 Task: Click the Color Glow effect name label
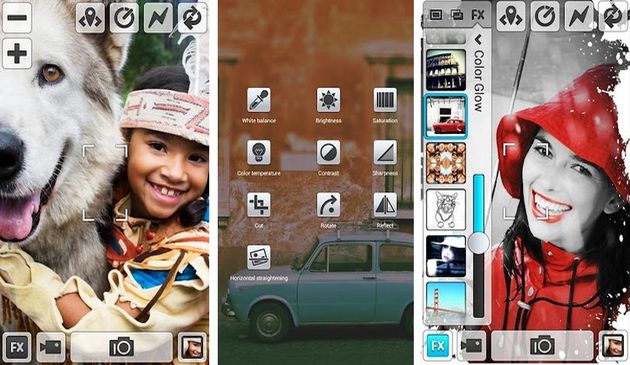point(478,80)
